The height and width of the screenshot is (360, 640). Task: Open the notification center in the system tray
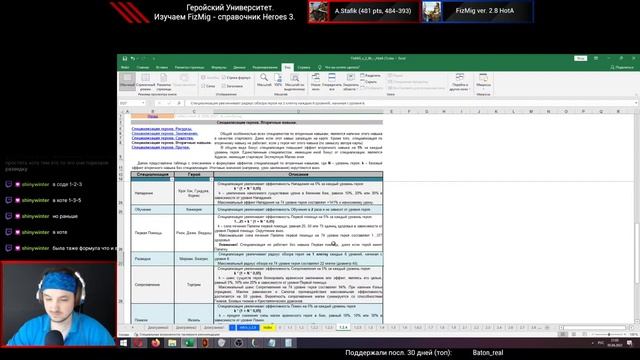[630, 343]
